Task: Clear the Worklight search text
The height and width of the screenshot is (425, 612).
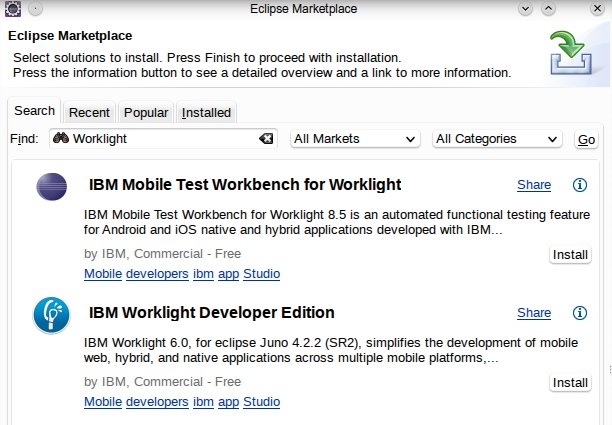Action: coord(266,139)
